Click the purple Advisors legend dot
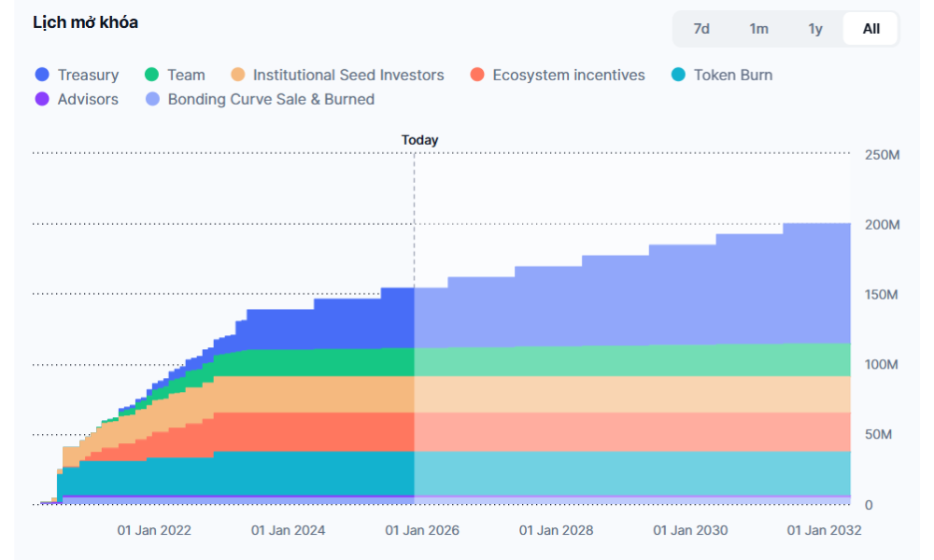 [42, 99]
